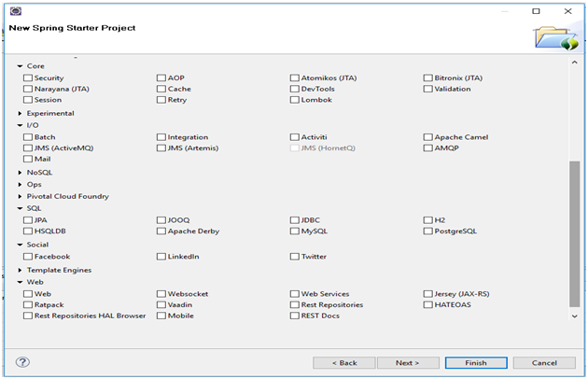This screenshot has width=588, height=379.
Task: Expand the Pivotal Cloud Foundry section
Action: pos(21,197)
